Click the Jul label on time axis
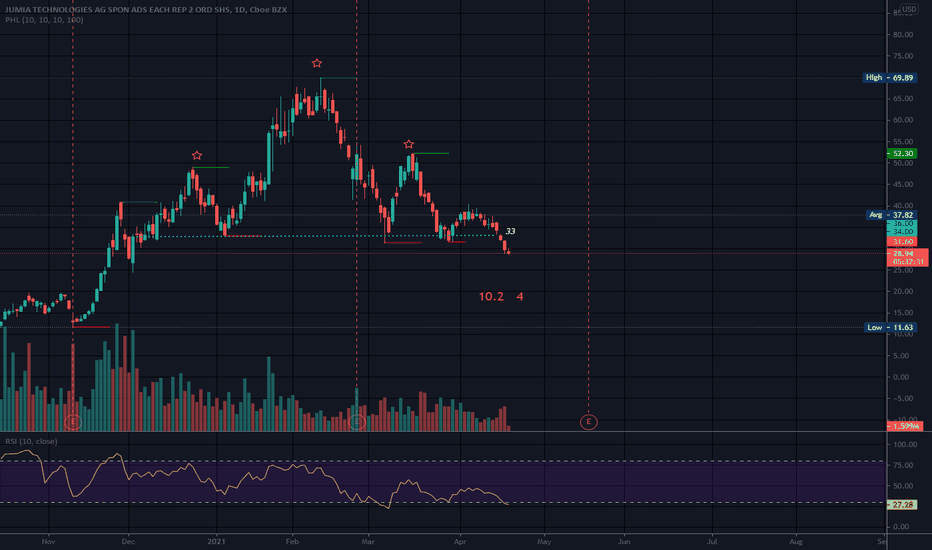Screen dimensions: 932x550 711,541
